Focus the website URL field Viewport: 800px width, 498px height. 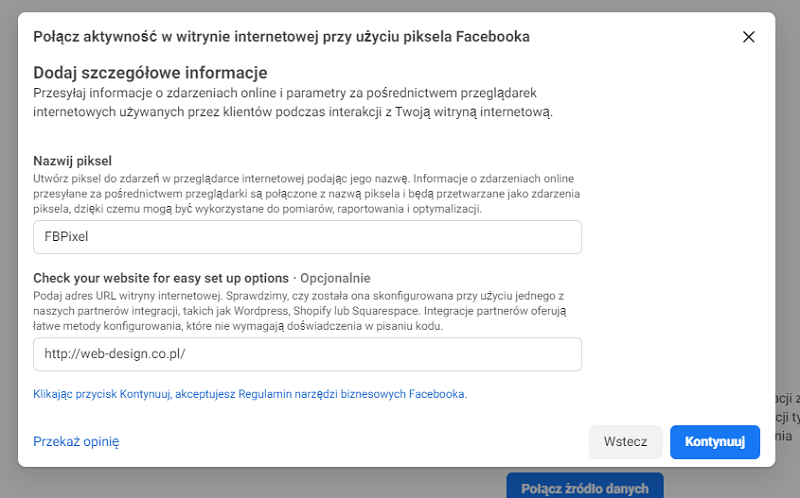pos(307,354)
